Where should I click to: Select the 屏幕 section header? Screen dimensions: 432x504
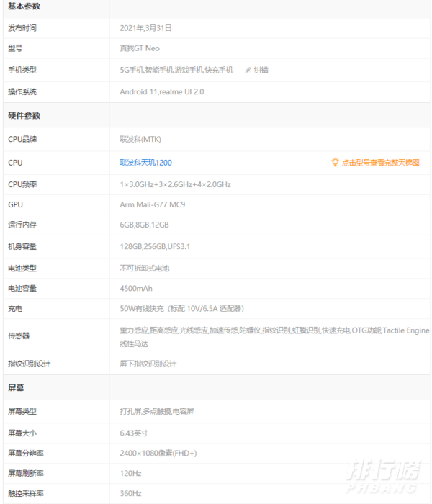click(16, 387)
